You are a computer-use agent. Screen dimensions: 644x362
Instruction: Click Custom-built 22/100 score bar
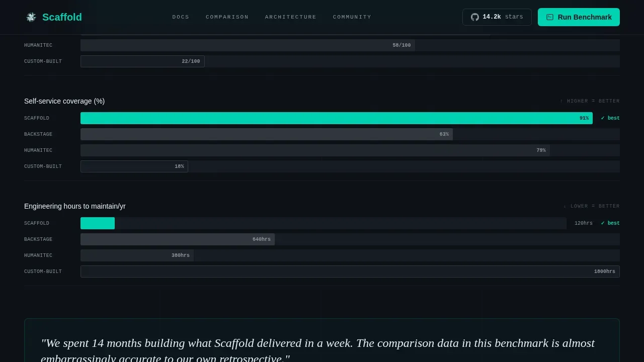point(142,61)
